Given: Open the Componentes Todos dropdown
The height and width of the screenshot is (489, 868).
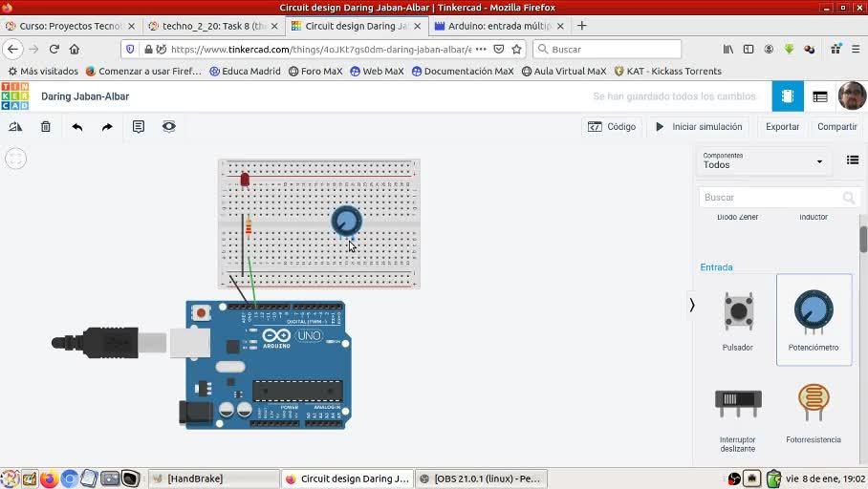Looking at the screenshot, I should (x=764, y=161).
